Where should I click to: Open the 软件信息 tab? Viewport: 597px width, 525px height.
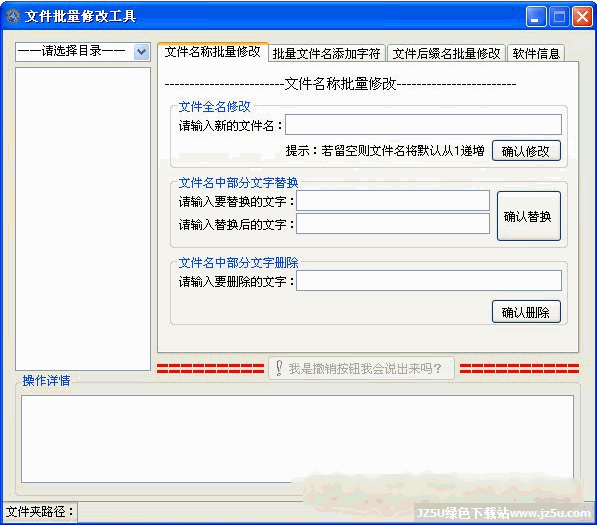[x=536, y=54]
